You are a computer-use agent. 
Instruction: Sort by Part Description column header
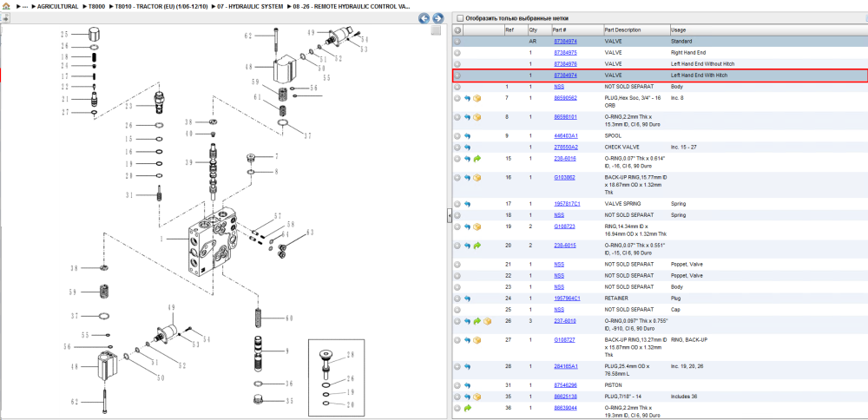pyautogui.click(x=622, y=30)
